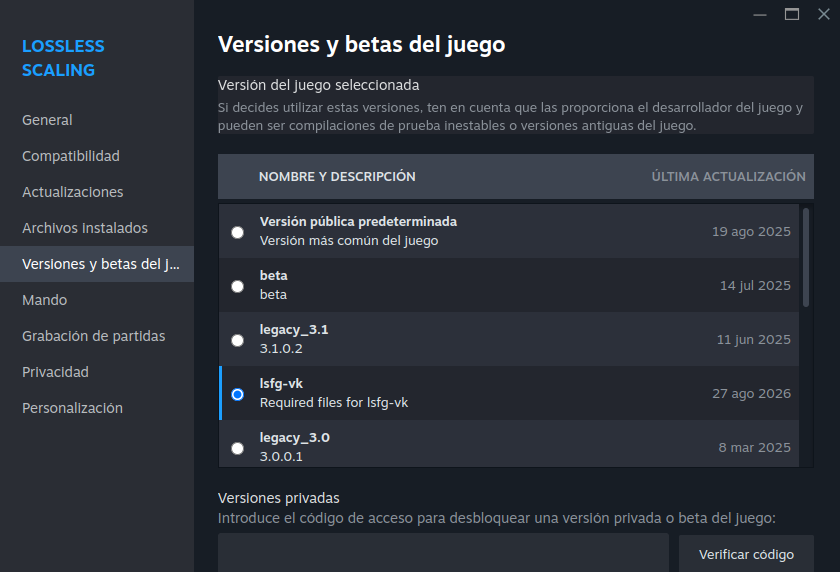840x572 pixels.
Task: Click the date 8 mar 2025
Action: pos(754,447)
